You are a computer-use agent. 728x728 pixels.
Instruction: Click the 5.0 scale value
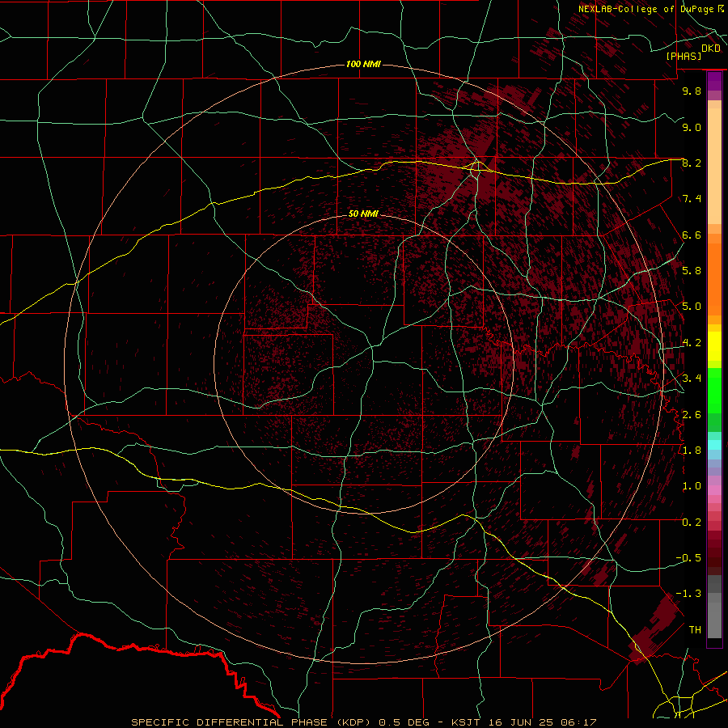[x=692, y=307]
